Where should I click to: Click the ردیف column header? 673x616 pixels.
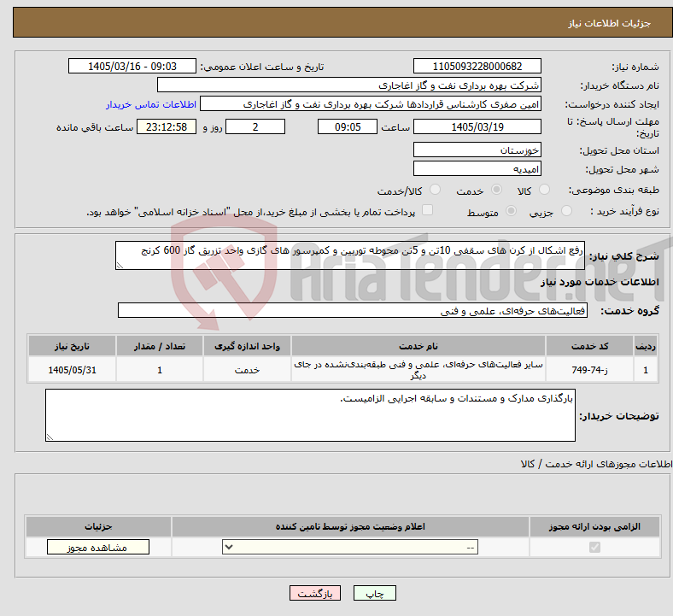646,346
